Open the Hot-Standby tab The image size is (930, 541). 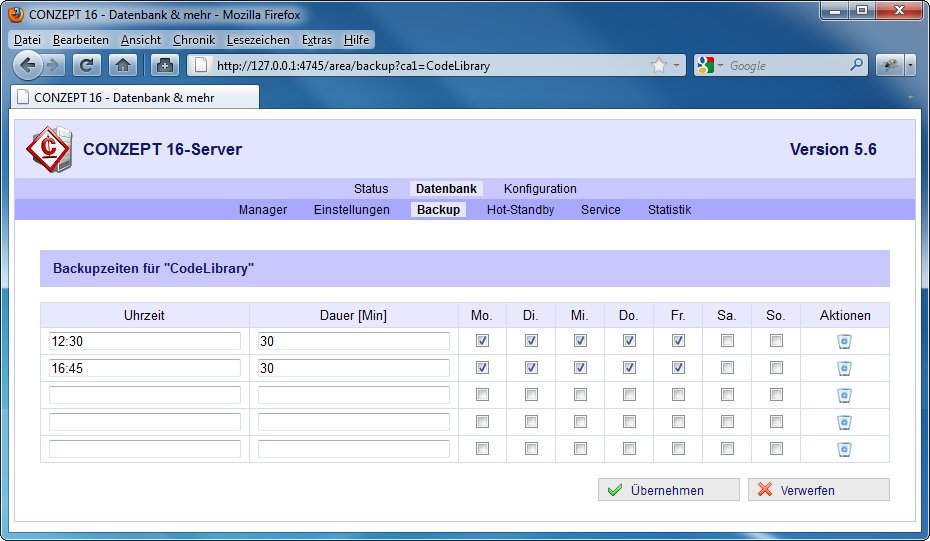coord(520,210)
